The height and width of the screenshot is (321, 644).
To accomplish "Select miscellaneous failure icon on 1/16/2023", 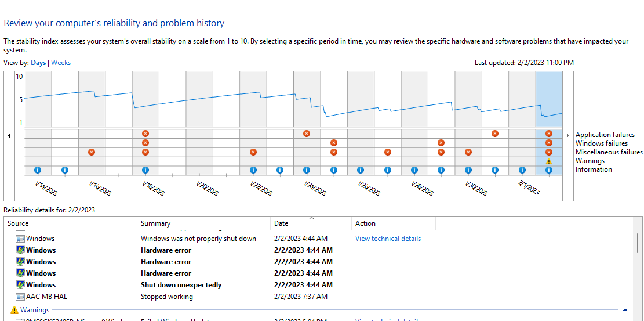I will tap(92, 152).
